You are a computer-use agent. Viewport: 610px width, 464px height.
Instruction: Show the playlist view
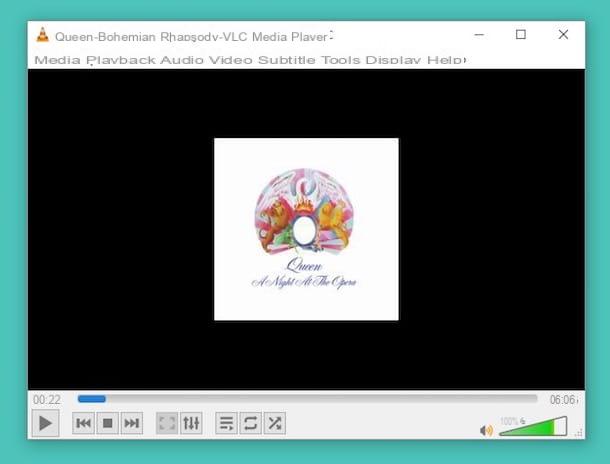point(226,423)
